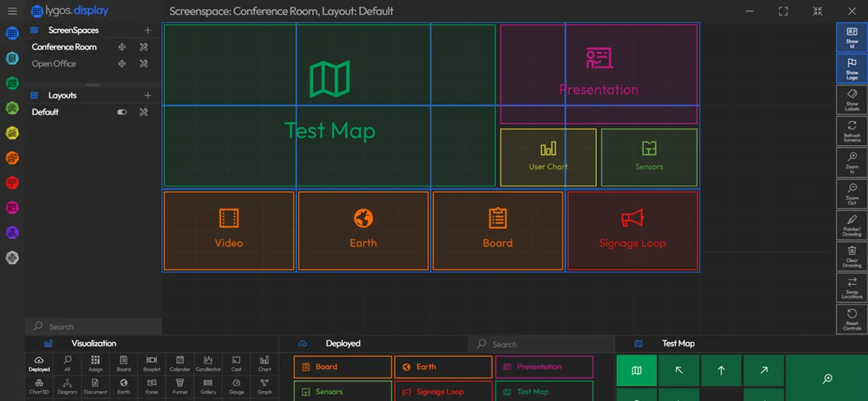Toggle the Default layout switch
The width and height of the screenshot is (868, 401).
pos(122,112)
